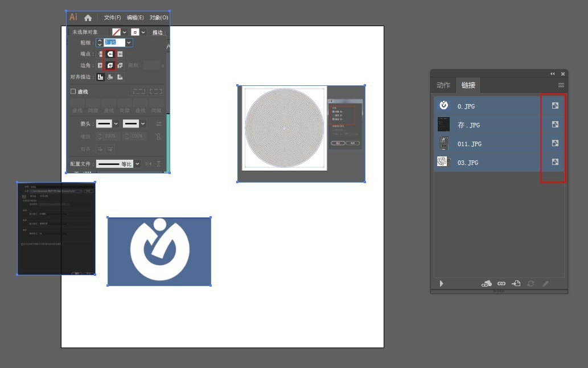
Task: Open the start arrowhead dropdown
Action: click(x=116, y=123)
